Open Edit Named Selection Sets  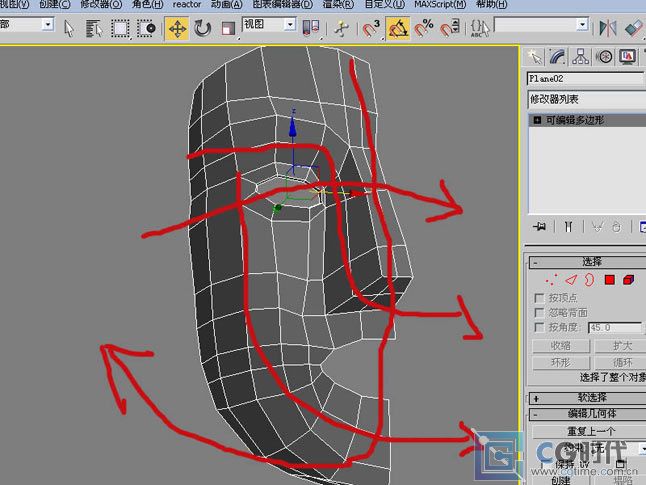[x=480, y=28]
